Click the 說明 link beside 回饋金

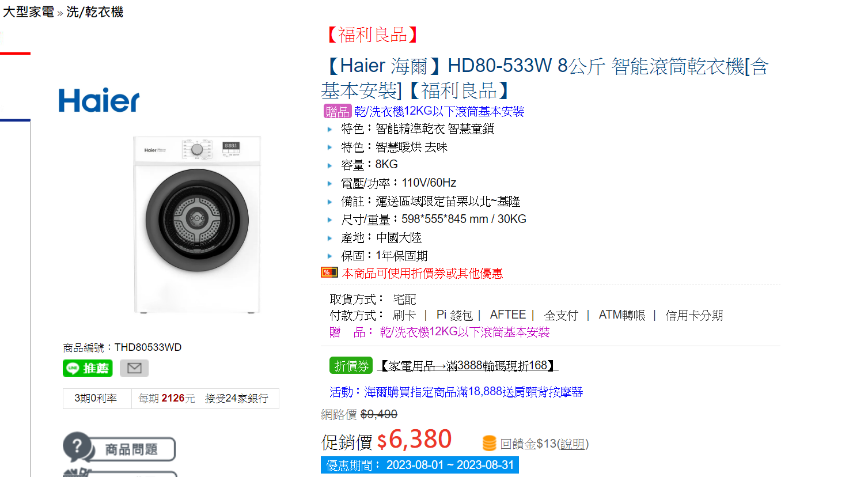coord(572,444)
